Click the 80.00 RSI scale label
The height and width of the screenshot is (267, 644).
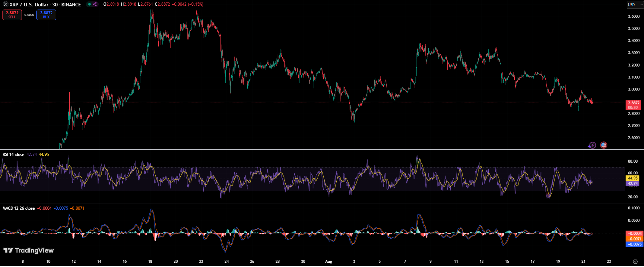click(x=633, y=161)
